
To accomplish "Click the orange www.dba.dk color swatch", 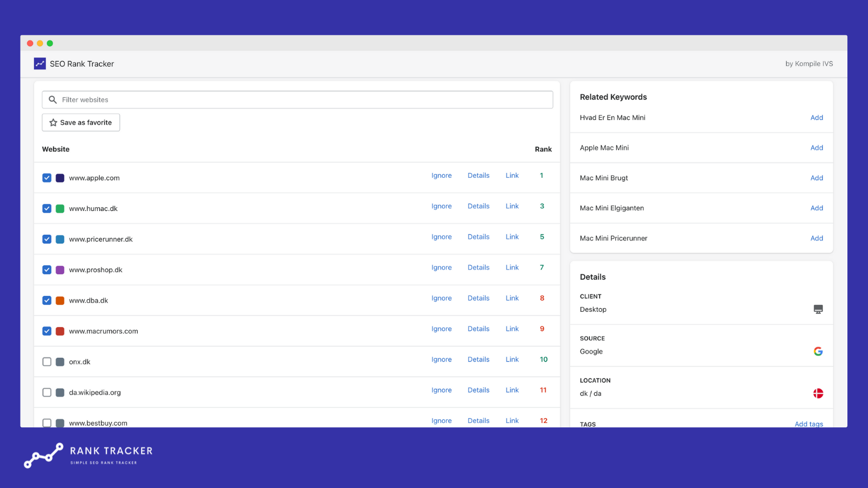I will 60,300.
